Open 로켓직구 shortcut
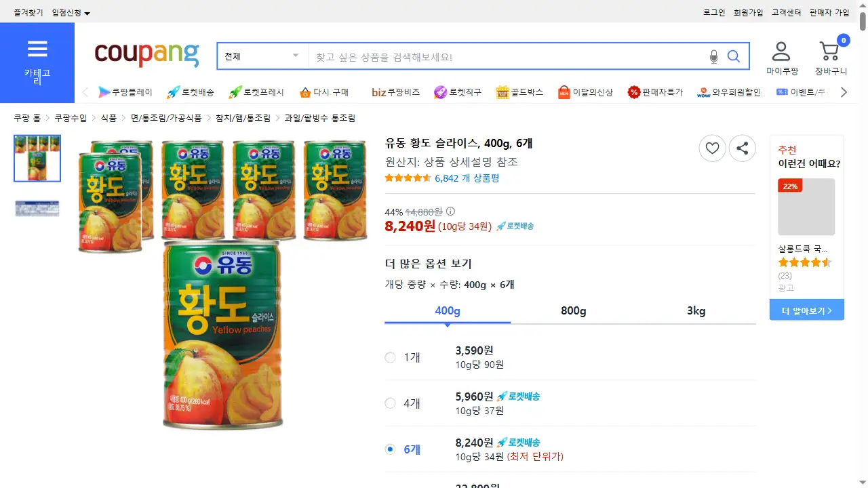The height and width of the screenshot is (488, 868). (x=458, y=92)
